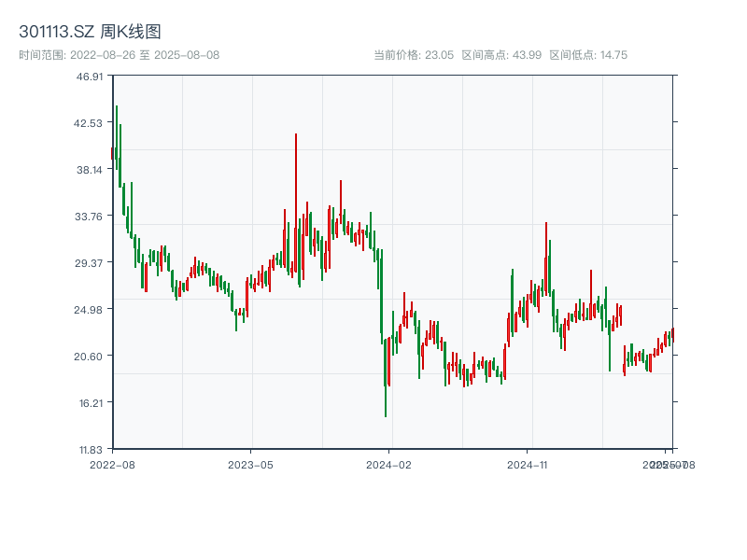
Task: Click the 29.37 y-axis label
Action: click(90, 263)
